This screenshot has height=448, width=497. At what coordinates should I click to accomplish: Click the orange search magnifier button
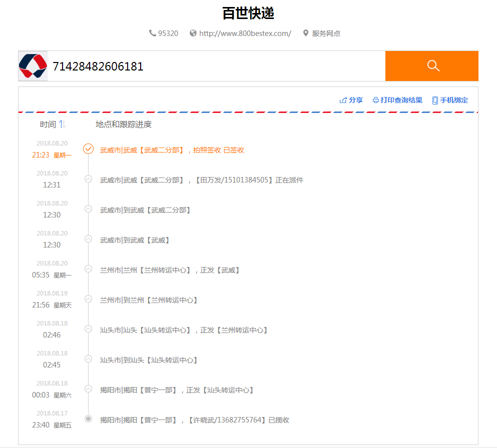click(x=432, y=66)
